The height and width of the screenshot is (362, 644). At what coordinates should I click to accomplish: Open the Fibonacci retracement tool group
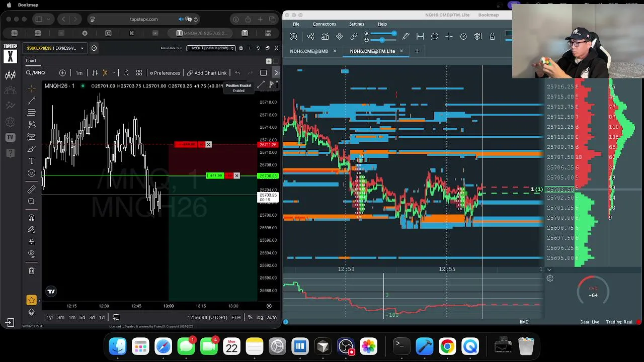[31, 112]
